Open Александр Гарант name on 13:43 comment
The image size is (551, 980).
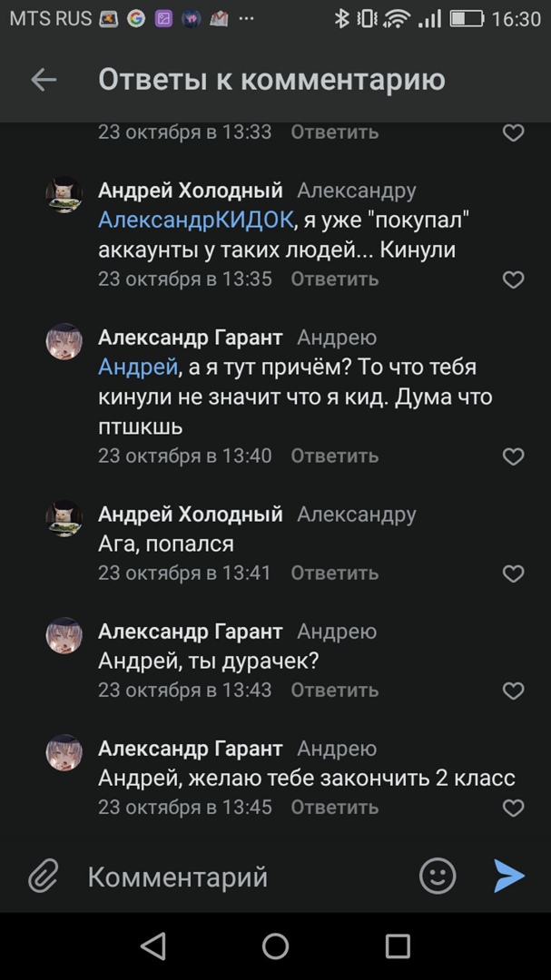[x=190, y=632]
